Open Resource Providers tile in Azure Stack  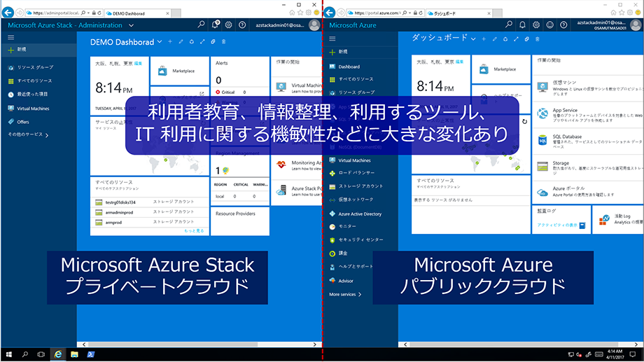tap(240, 221)
